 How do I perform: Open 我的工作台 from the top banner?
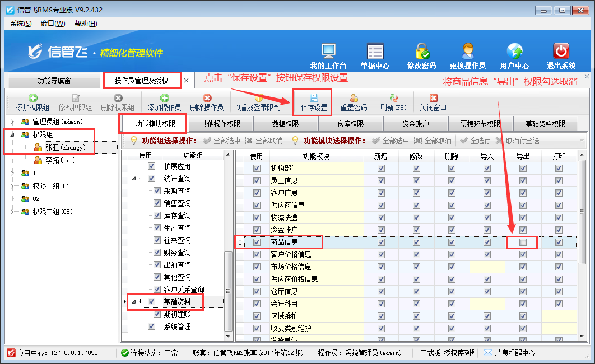coord(328,52)
